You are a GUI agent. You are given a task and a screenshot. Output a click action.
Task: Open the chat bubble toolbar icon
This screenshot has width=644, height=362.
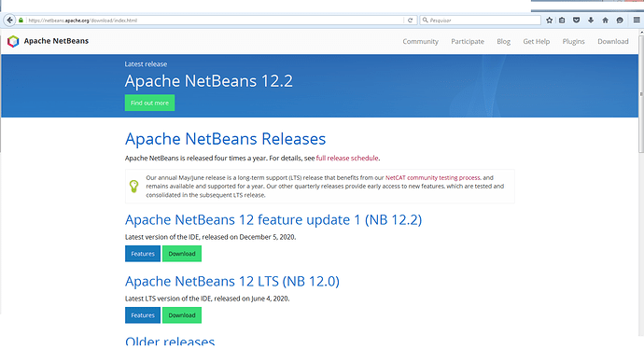pyautogui.click(x=620, y=21)
